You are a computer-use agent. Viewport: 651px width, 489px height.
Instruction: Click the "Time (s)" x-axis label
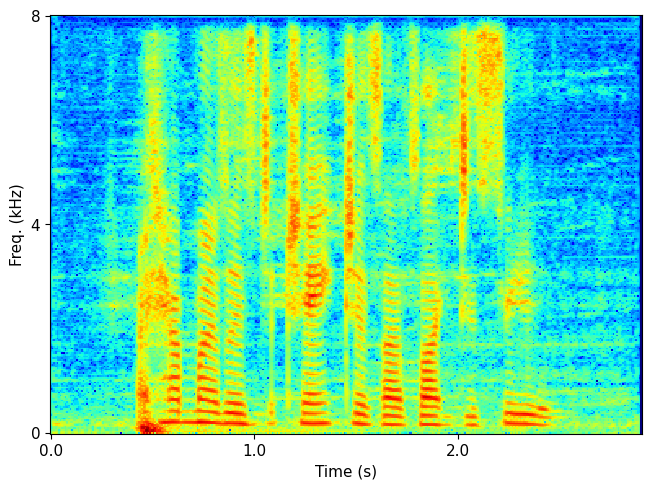[x=345, y=472]
